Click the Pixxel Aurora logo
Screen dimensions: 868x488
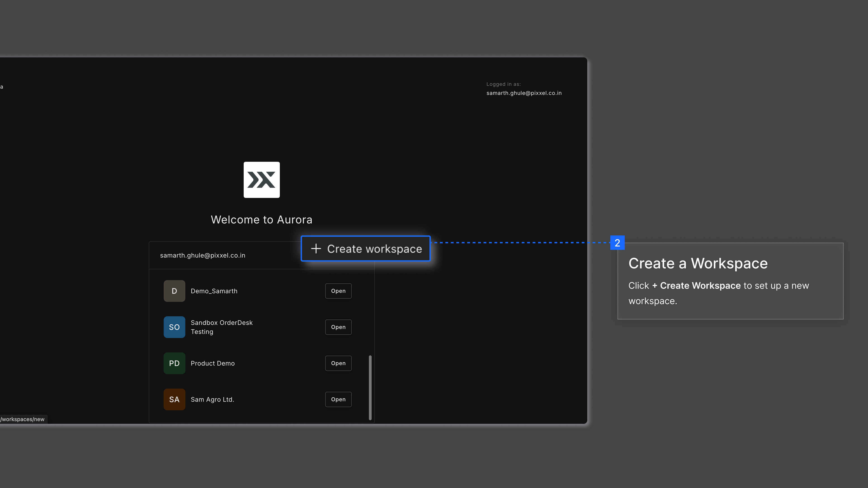(x=262, y=180)
